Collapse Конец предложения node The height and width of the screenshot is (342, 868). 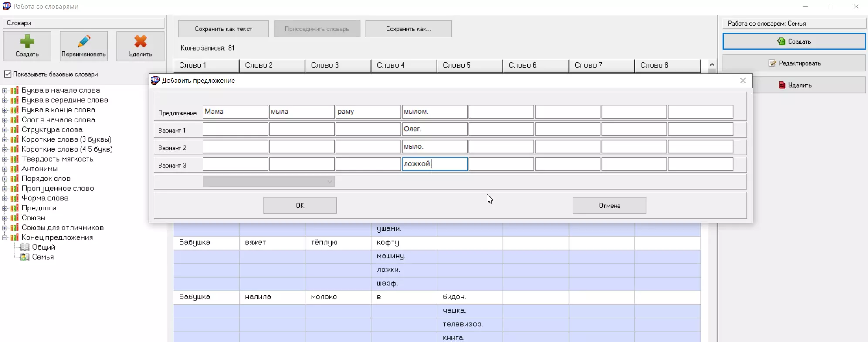(x=4, y=237)
